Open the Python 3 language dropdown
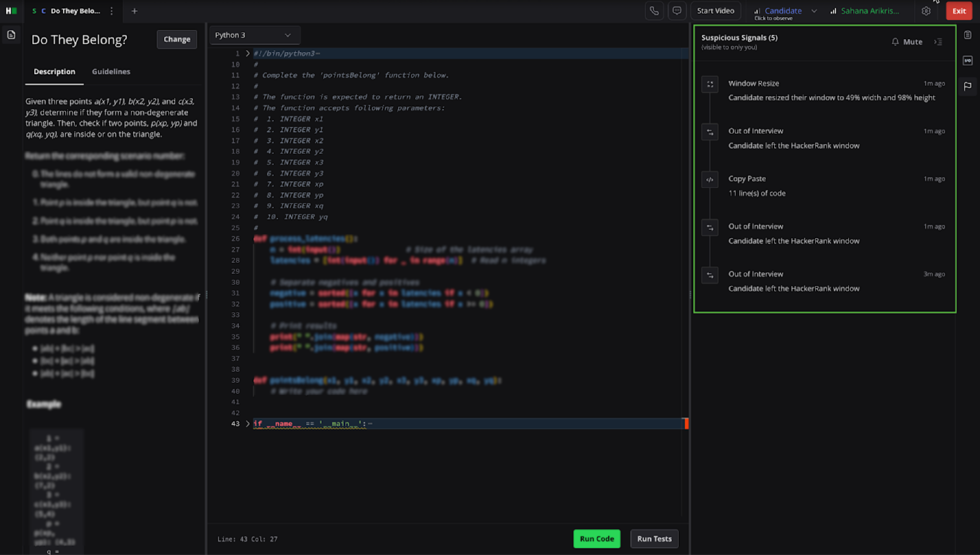 tap(253, 35)
